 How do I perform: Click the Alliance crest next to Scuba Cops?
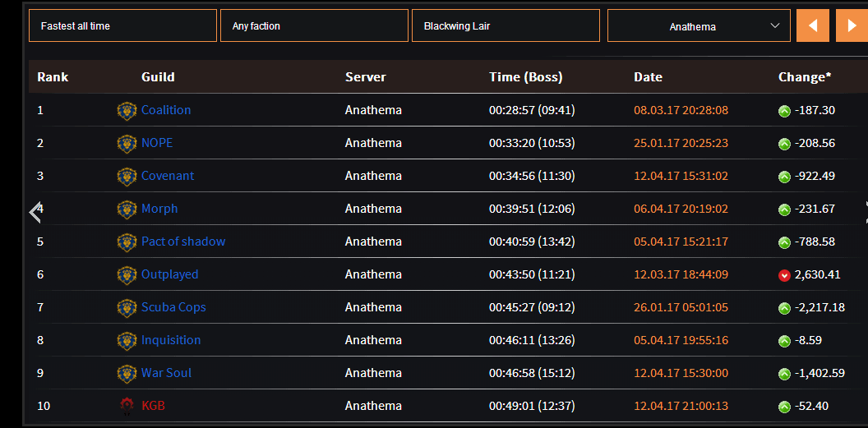(127, 308)
